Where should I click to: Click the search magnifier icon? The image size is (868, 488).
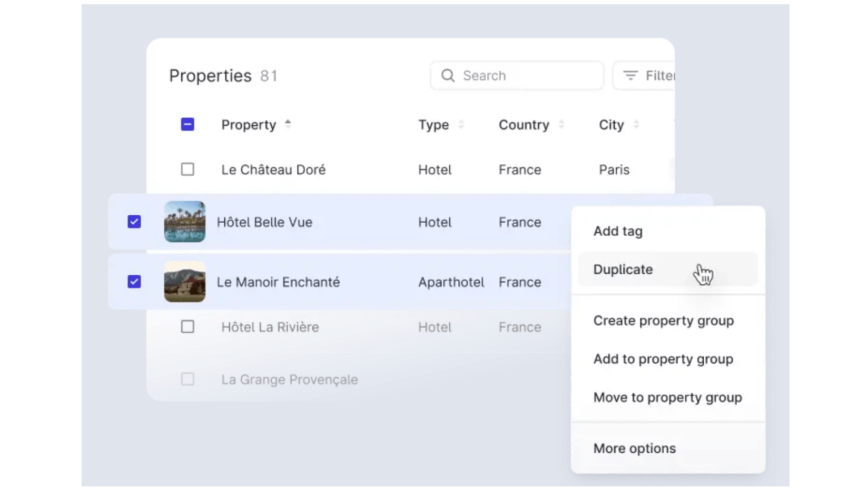(x=448, y=76)
